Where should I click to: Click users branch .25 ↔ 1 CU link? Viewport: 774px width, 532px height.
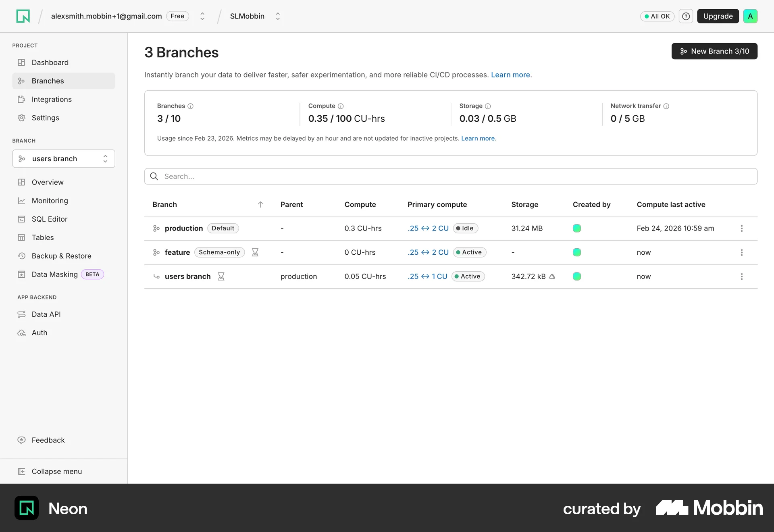(427, 276)
